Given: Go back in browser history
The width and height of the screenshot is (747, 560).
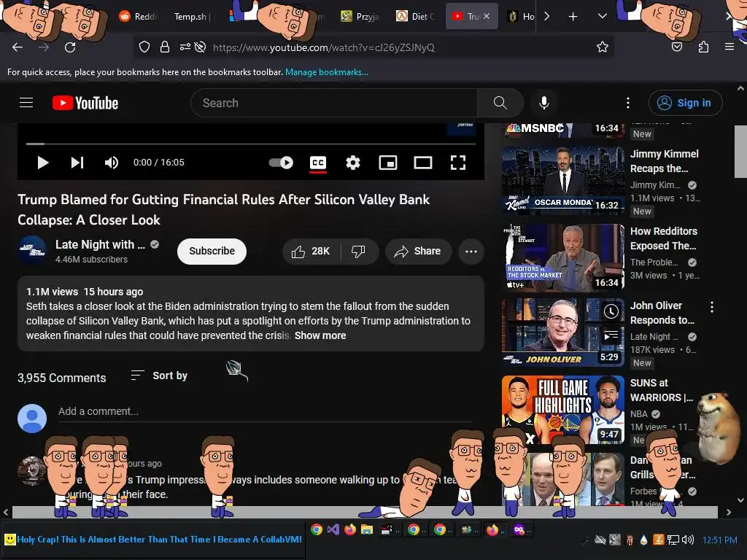Looking at the screenshot, I should (18, 47).
